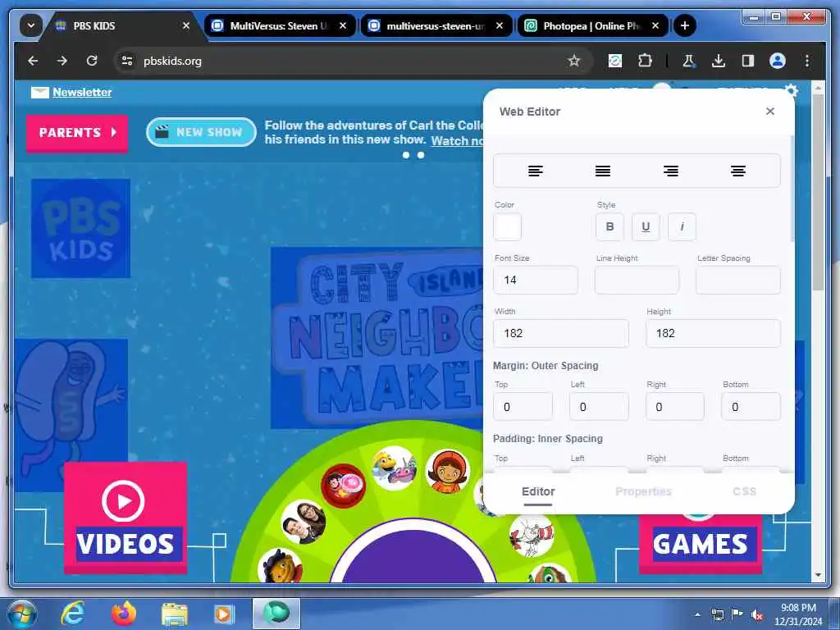
Task: Open Windows Explorer folder in taskbar
Action: pos(175,614)
